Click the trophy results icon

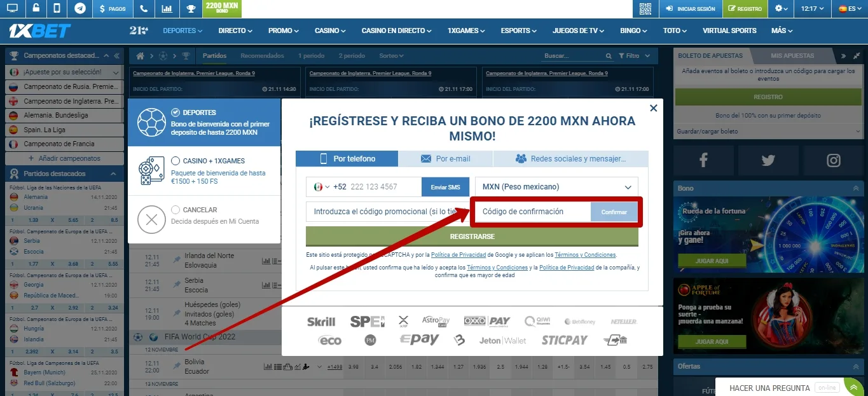[190, 9]
